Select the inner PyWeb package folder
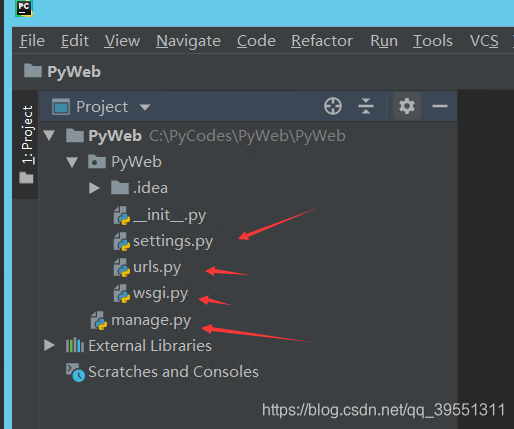 136,162
